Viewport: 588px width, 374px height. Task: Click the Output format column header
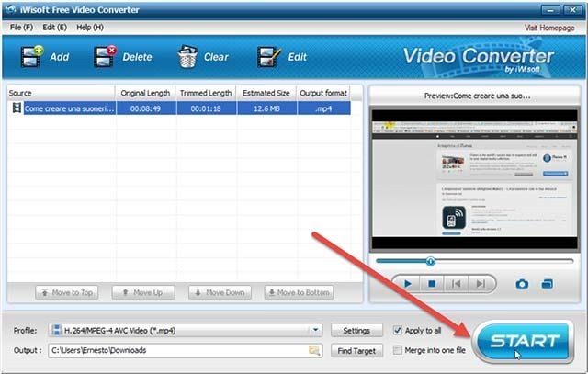323,93
